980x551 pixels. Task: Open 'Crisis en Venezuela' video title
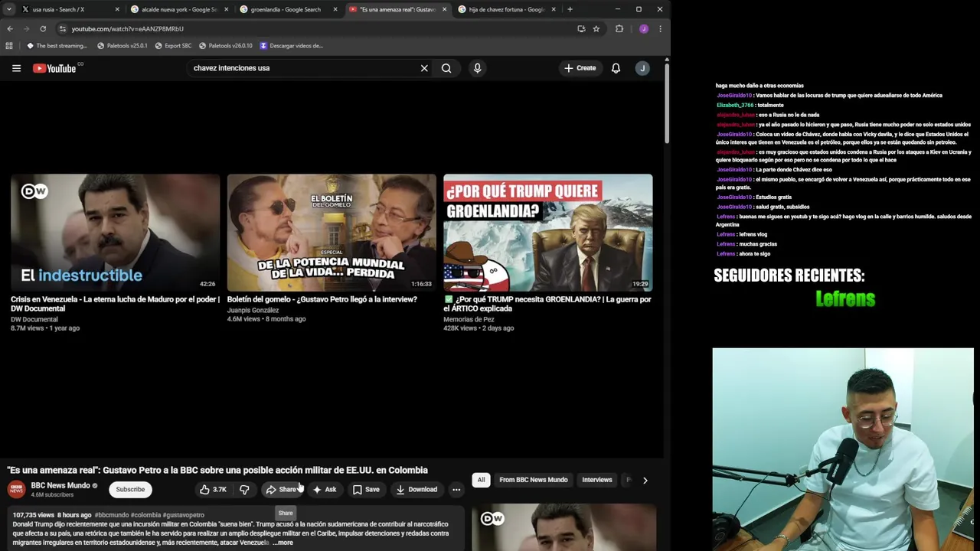(115, 304)
